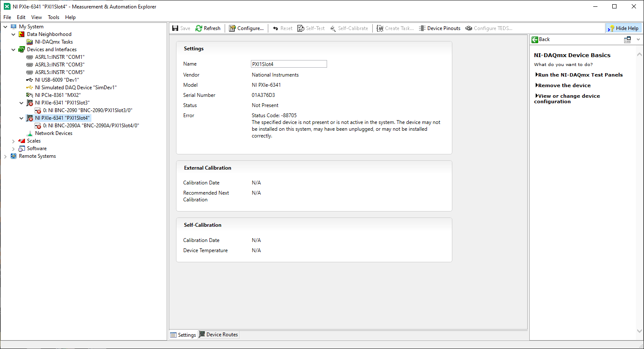Run Self-Test from the toolbar

311,28
